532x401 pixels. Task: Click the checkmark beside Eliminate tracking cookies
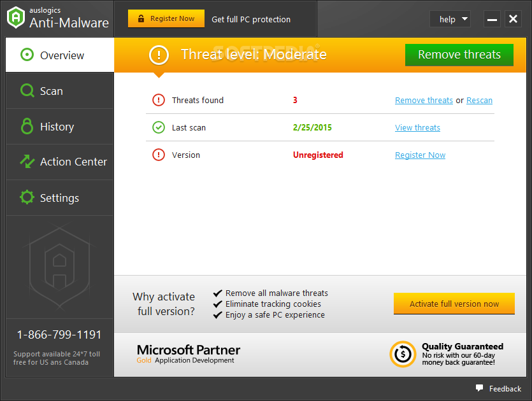click(217, 304)
